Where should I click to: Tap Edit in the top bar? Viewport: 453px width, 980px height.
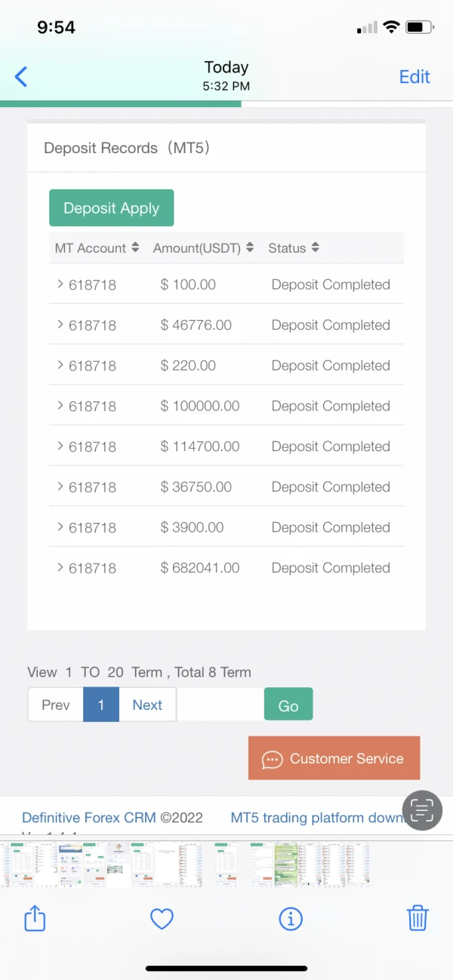click(x=414, y=77)
